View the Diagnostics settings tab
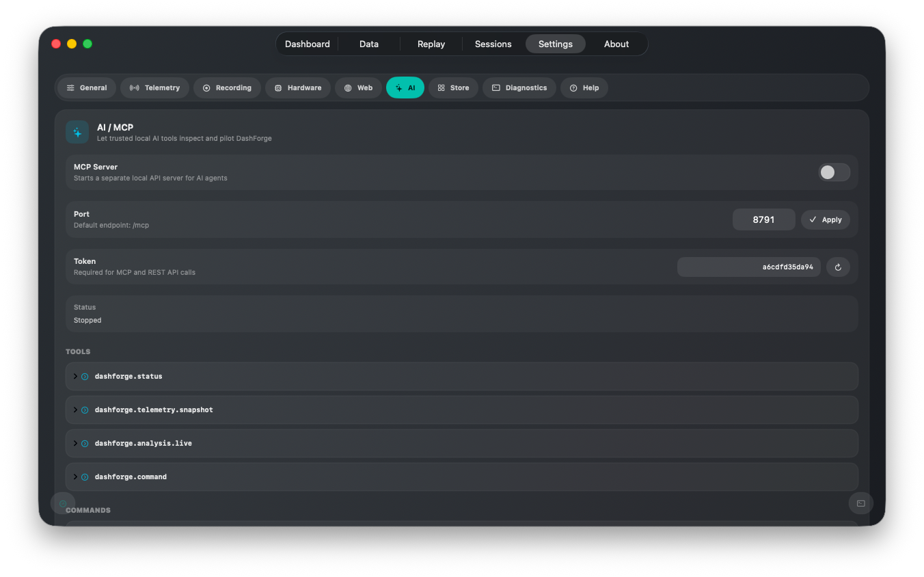The height and width of the screenshot is (577, 924). (519, 88)
